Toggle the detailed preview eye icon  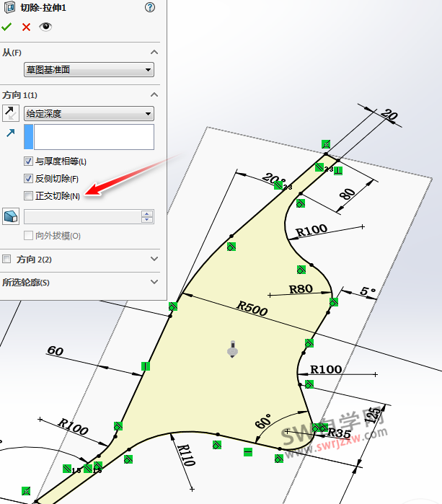(x=45, y=27)
